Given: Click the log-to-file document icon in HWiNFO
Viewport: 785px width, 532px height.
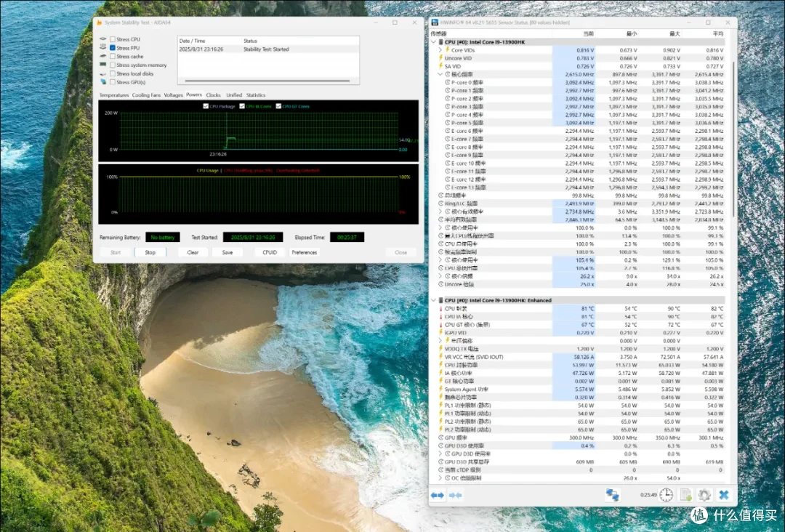Looking at the screenshot, I should [685, 495].
